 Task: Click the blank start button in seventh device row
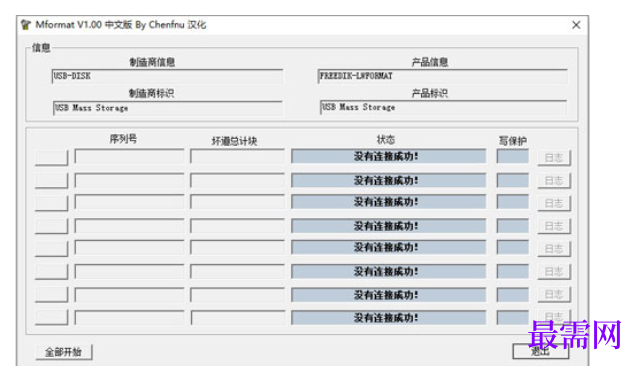[x=51, y=294]
